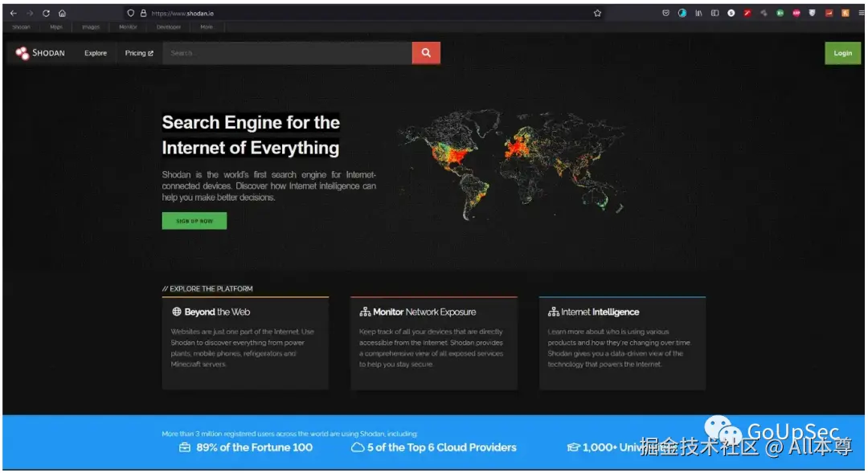Open the Pricing external link
Viewport: 868px width, 473px height.
pyautogui.click(x=139, y=53)
